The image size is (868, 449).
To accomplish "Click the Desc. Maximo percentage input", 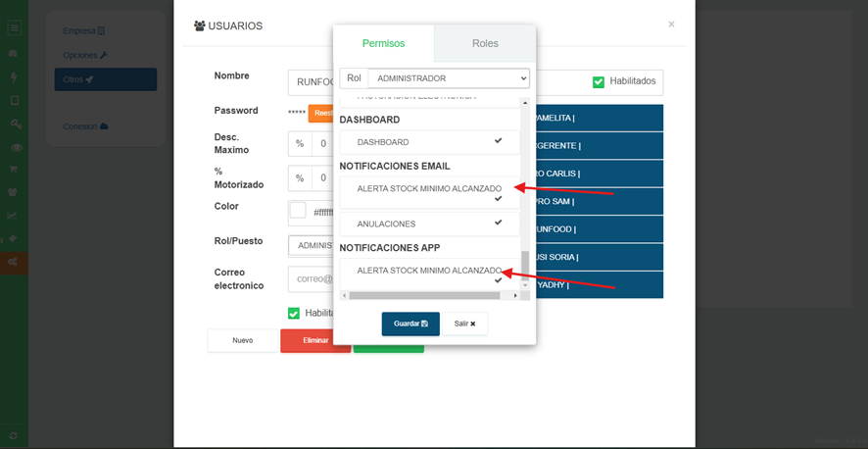I will coord(322,144).
